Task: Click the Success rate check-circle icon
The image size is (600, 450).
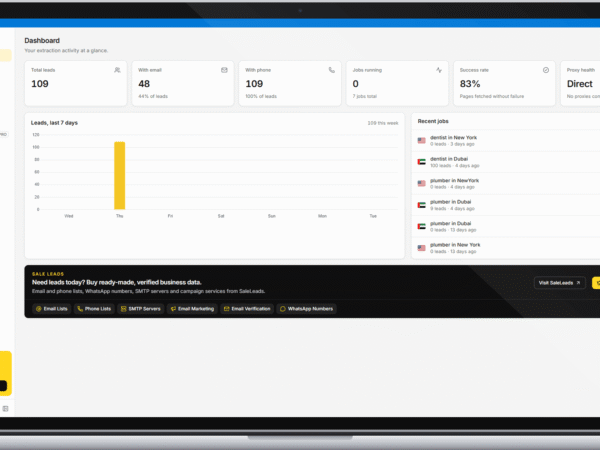Action: pyautogui.click(x=546, y=70)
